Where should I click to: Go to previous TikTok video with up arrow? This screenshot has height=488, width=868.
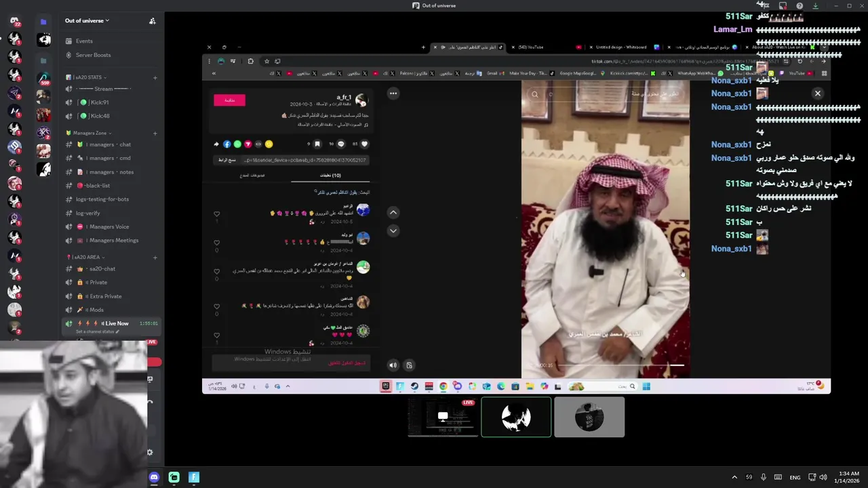(x=393, y=212)
